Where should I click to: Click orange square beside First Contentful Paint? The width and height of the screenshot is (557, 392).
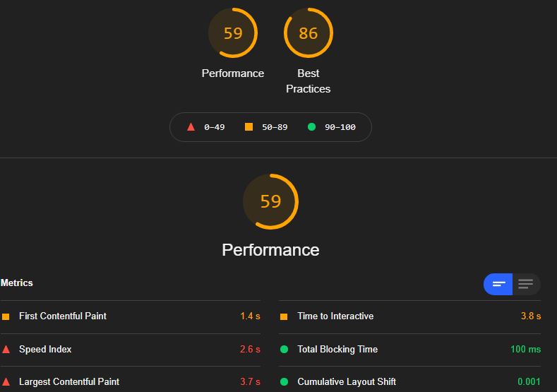pyautogui.click(x=6, y=316)
